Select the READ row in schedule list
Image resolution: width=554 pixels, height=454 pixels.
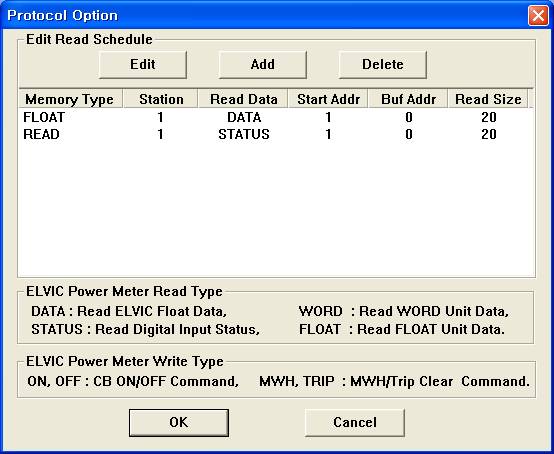[x=276, y=134]
